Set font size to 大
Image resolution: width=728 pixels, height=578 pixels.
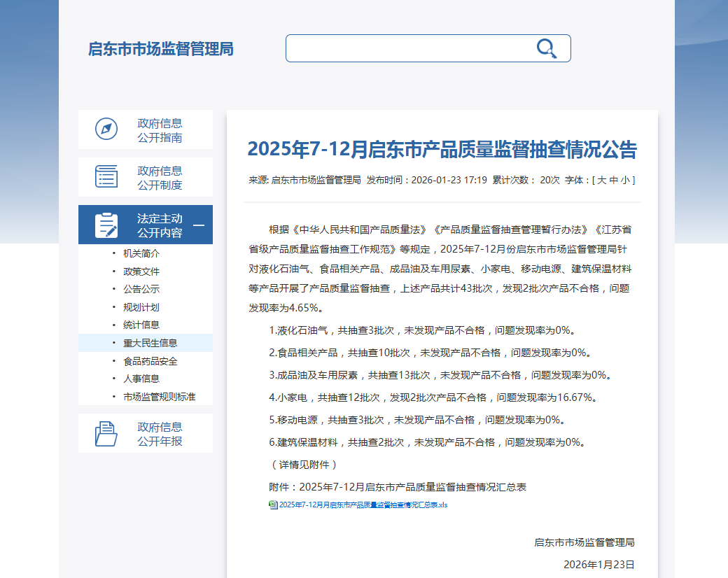tap(601, 180)
